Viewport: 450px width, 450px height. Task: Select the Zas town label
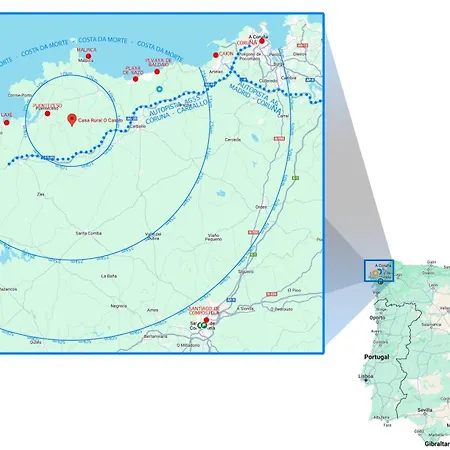(x=41, y=194)
